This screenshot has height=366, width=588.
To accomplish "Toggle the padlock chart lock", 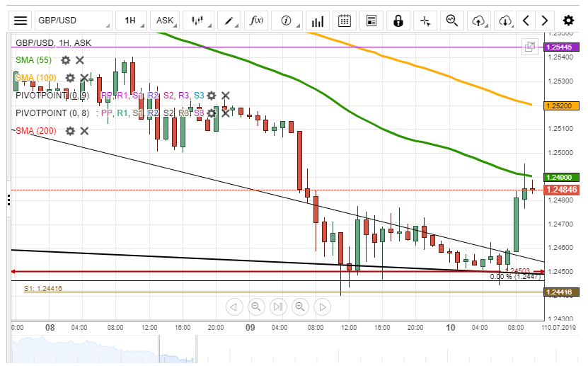I will click(398, 21).
